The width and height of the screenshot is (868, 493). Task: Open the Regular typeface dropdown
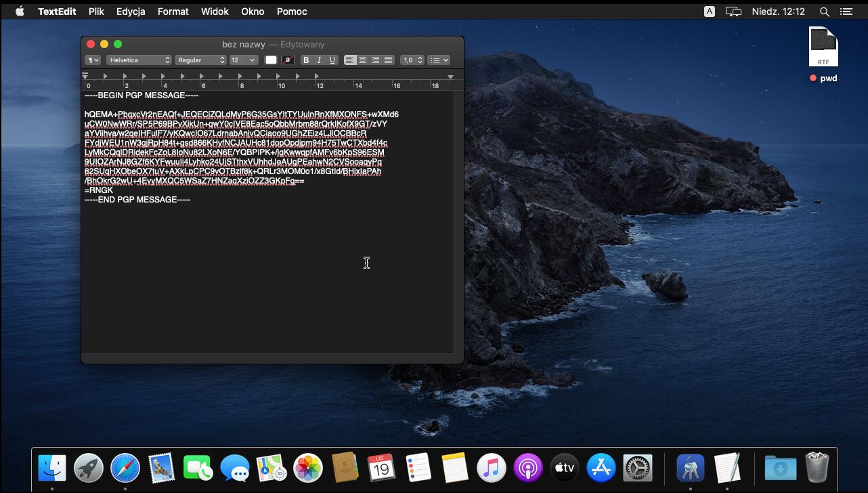click(200, 60)
